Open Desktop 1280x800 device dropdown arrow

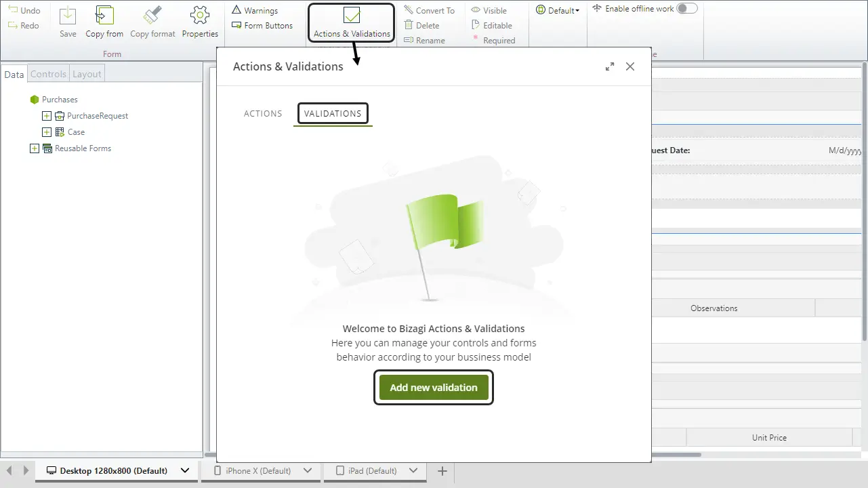pos(185,470)
